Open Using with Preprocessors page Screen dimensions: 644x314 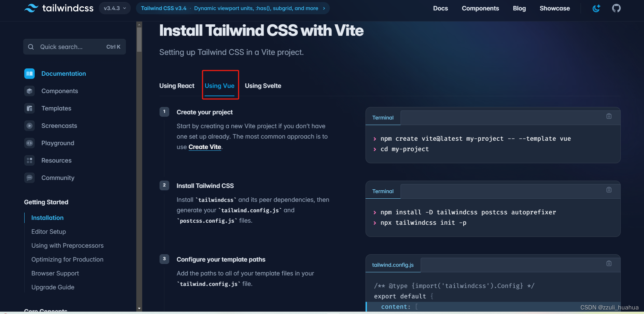(68, 246)
